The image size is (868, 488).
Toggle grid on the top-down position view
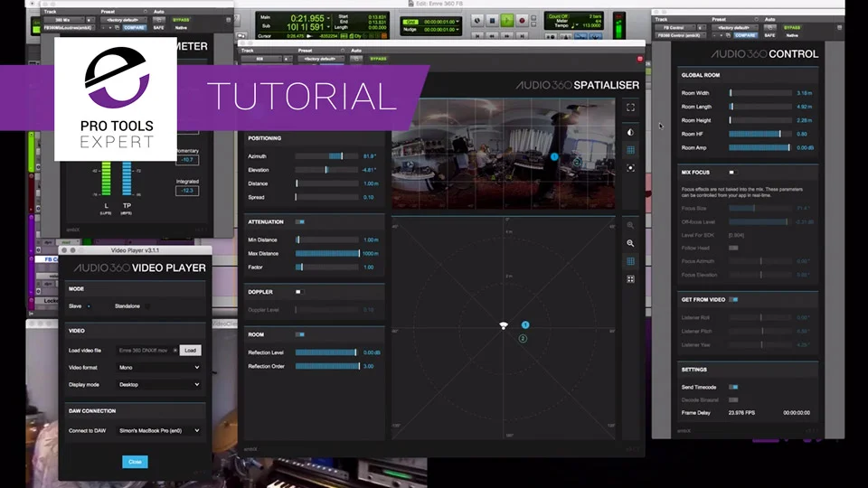(x=630, y=261)
